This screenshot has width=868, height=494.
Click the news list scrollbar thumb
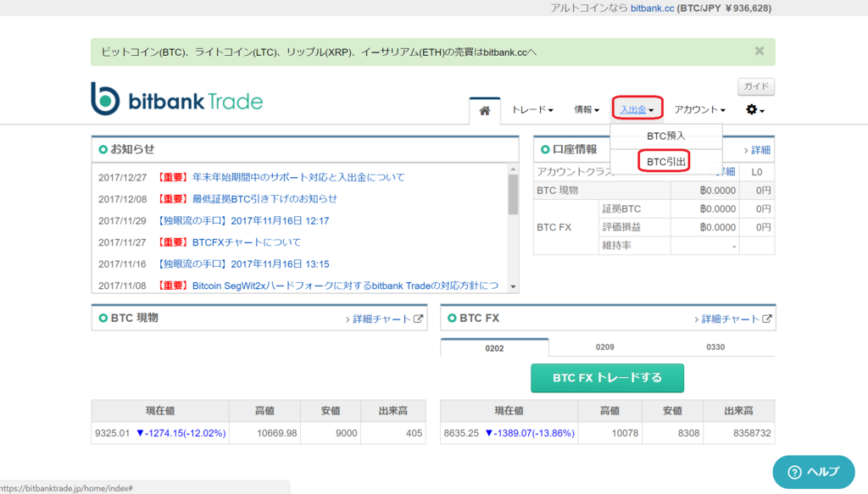[x=513, y=194]
